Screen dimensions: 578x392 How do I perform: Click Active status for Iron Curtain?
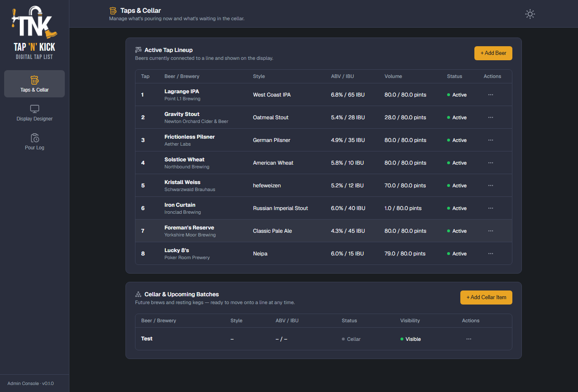coord(457,208)
